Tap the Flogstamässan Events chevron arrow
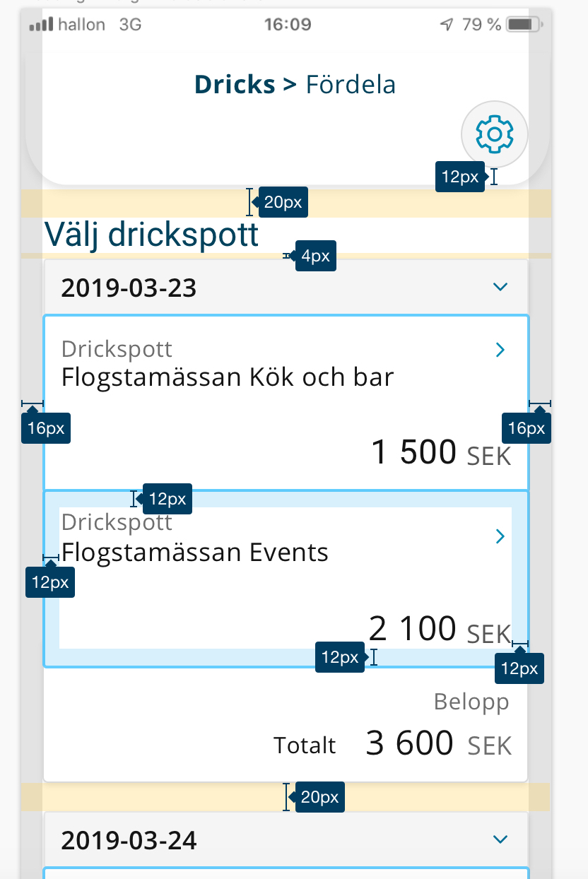Viewport: 588px width, 879px height. tap(500, 536)
